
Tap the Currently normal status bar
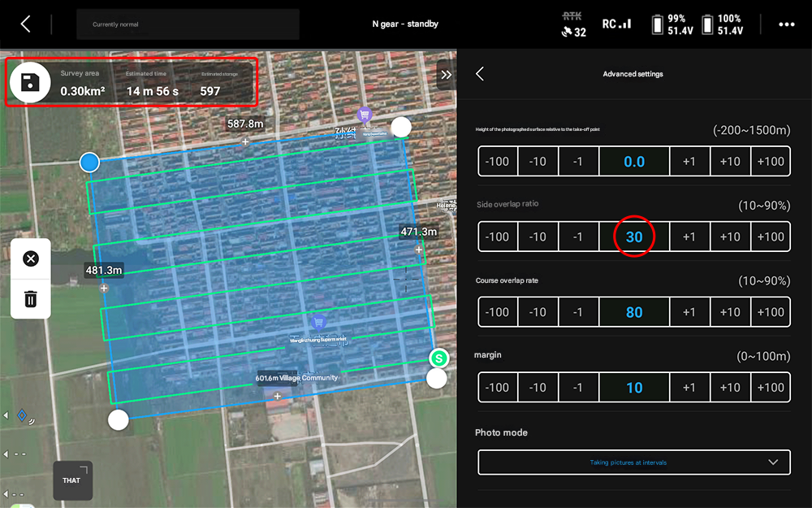(x=188, y=24)
